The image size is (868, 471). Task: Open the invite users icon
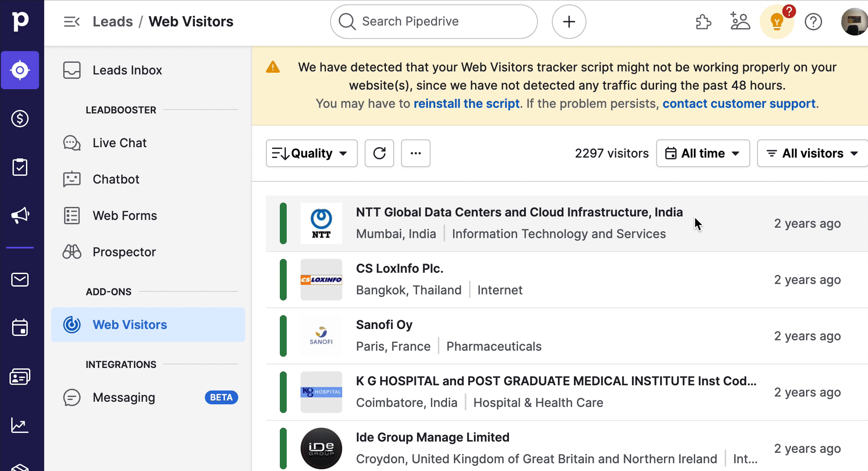click(x=740, y=22)
